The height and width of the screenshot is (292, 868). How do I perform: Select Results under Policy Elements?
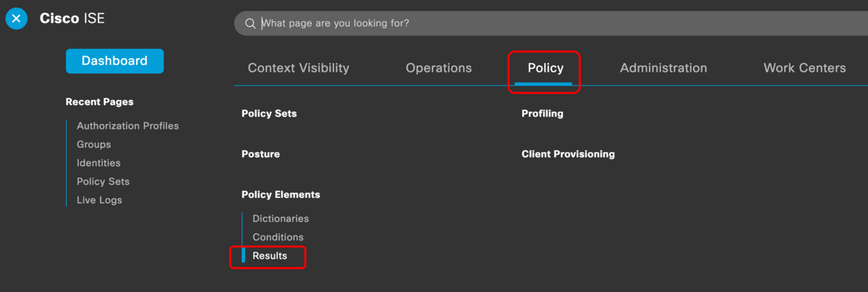point(270,256)
